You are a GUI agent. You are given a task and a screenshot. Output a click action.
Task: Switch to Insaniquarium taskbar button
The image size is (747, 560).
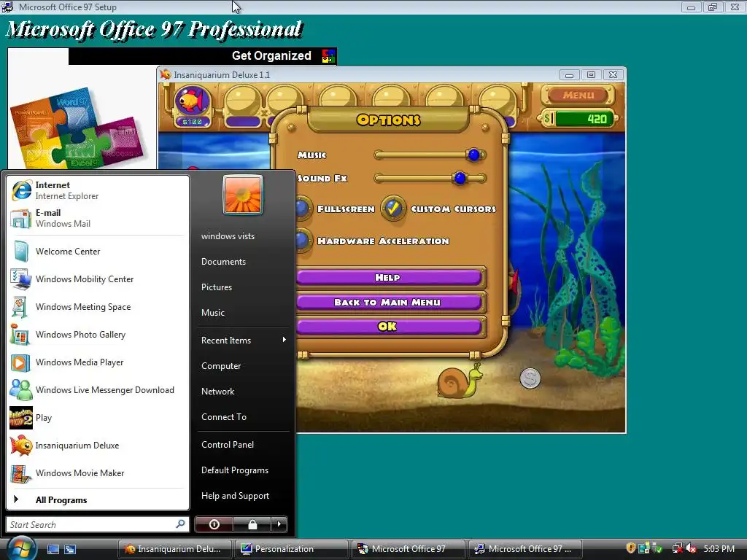click(x=175, y=548)
